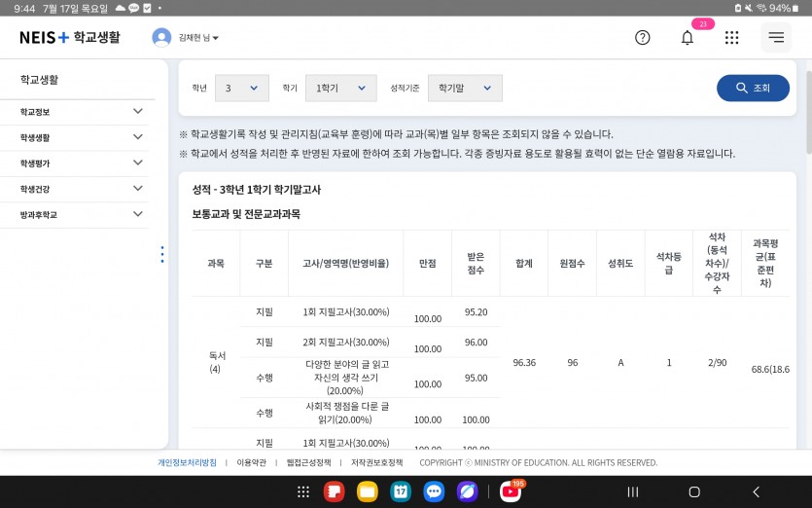Click the 독서 (4) subject cell
Viewport: 812px width, 508px height.
pyautogui.click(x=216, y=362)
